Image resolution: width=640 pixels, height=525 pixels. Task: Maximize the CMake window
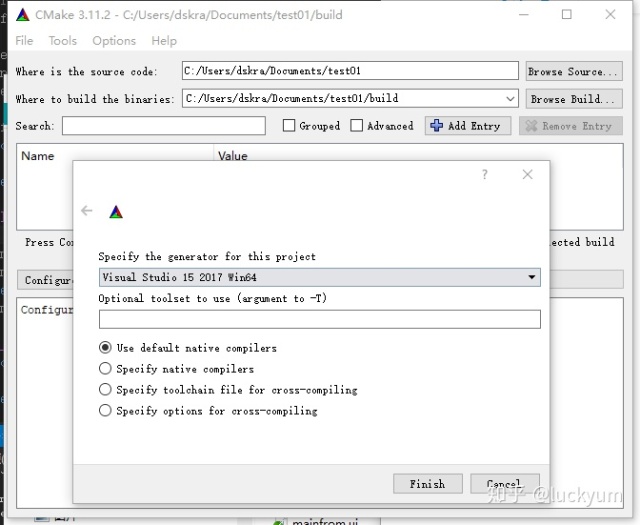pyautogui.click(x=567, y=15)
